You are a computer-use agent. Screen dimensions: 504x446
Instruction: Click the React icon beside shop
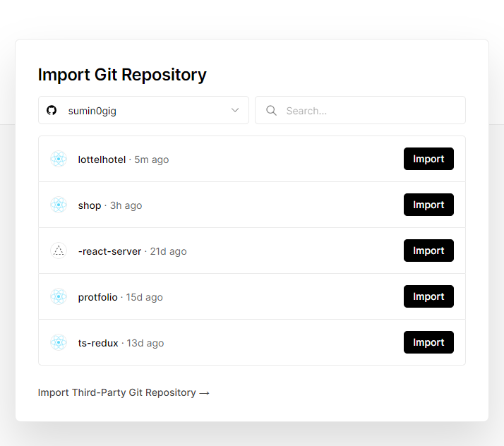pos(59,205)
